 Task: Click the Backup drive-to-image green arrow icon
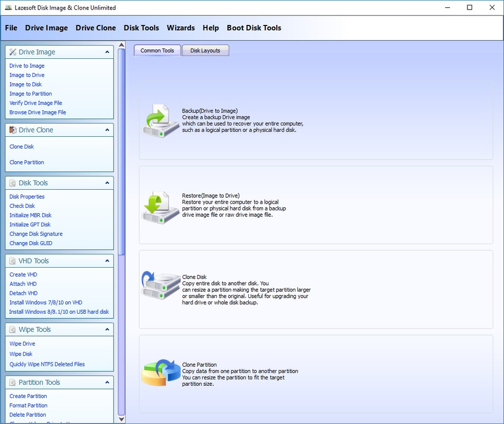[x=160, y=121]
